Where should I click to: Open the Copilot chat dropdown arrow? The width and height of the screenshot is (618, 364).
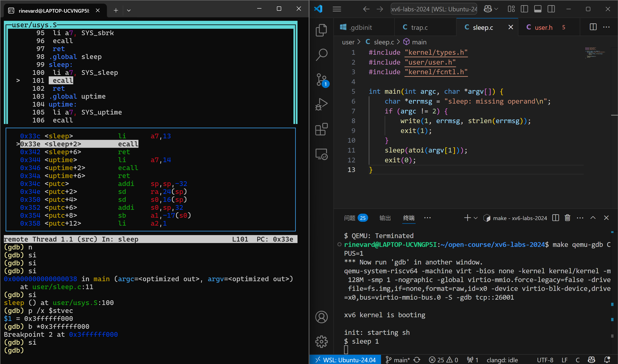pyautogui.click(x=496, y=9)
